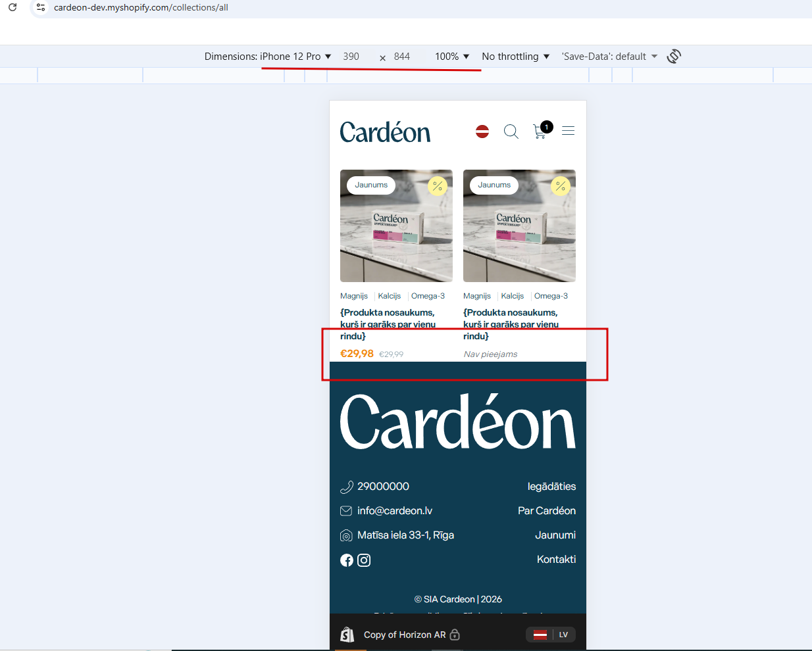Viewport: 812px width, 651px height.
Task: Click the Shopify bag icon in preview bar
Action: pos(347,635)
